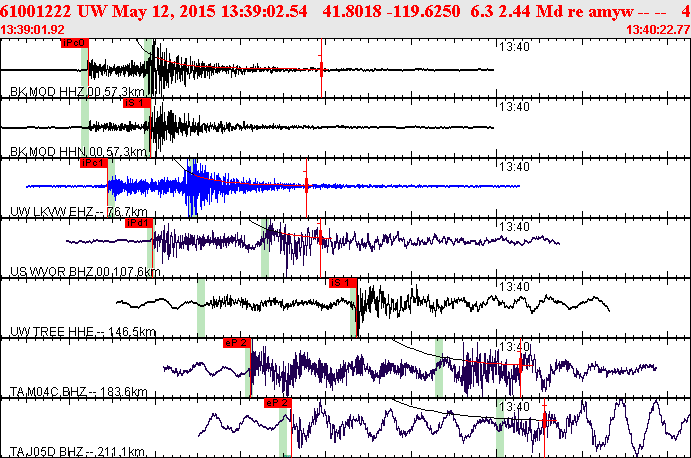This screenshot has width=691, height=458.
Task: Click the BK MOD HHZ 57.3km station label
Action: (x=77, y=92)
